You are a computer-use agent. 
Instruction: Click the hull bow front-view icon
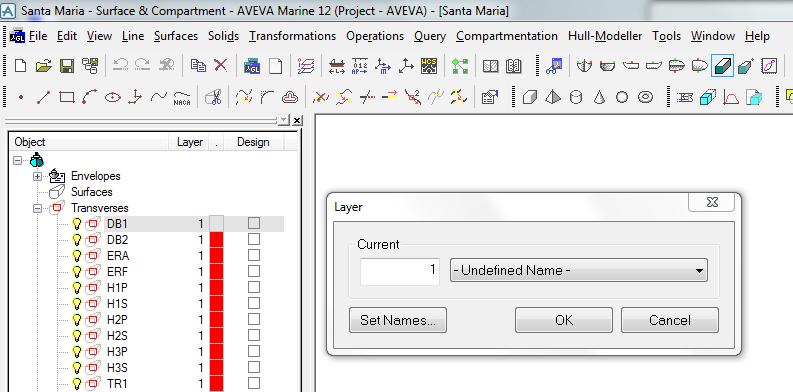[584, 66]
